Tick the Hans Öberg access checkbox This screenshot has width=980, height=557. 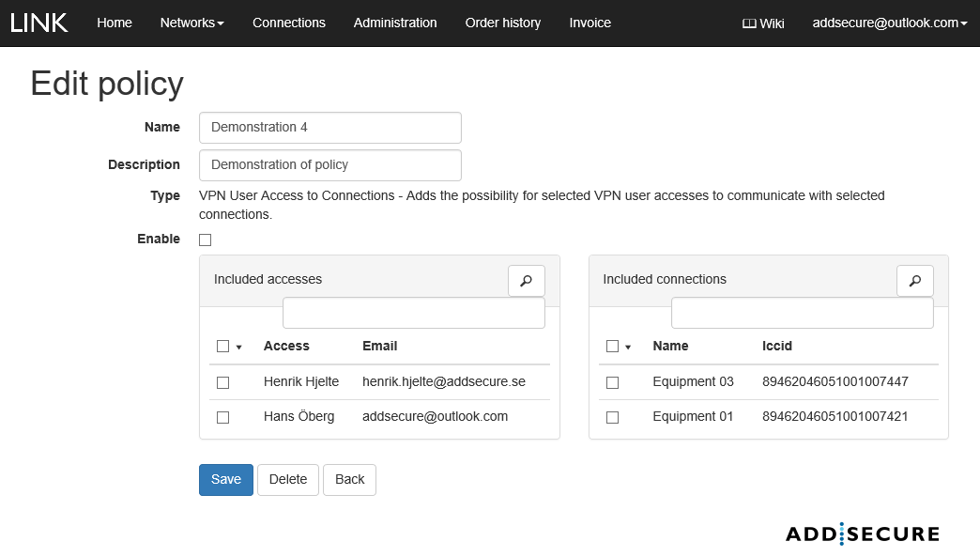[222, 417]
